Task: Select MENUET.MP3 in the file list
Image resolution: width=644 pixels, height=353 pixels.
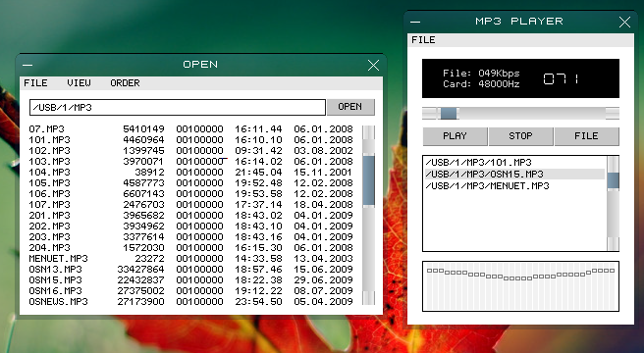Action: 191,258
